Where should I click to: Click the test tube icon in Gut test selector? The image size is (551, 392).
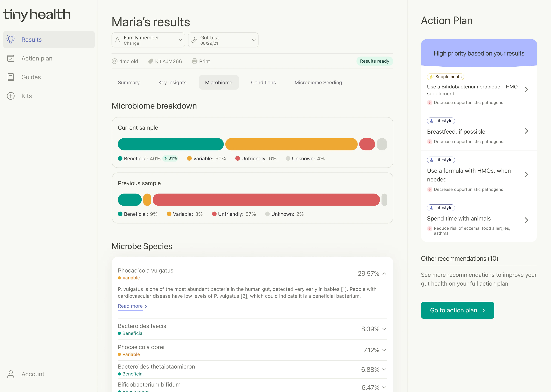click(x=194, y=40)
